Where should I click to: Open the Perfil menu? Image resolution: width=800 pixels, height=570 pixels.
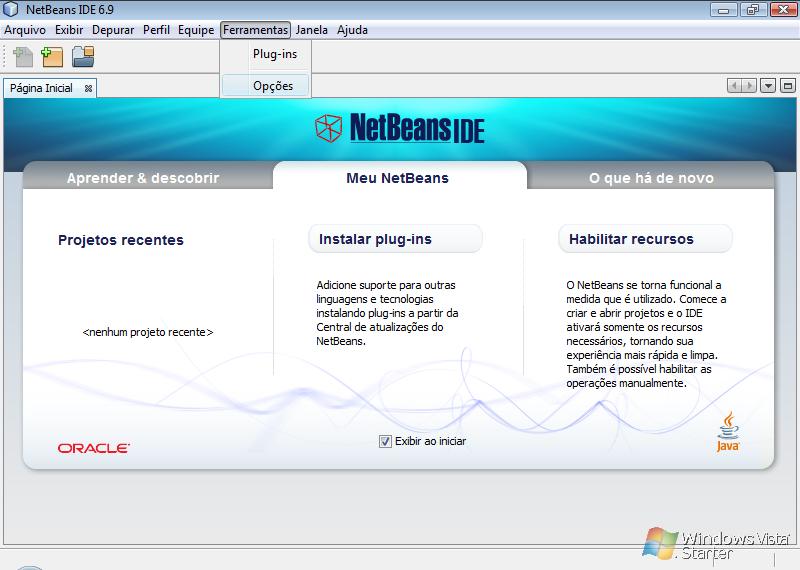pyautogui.click(x=156, y=30)
